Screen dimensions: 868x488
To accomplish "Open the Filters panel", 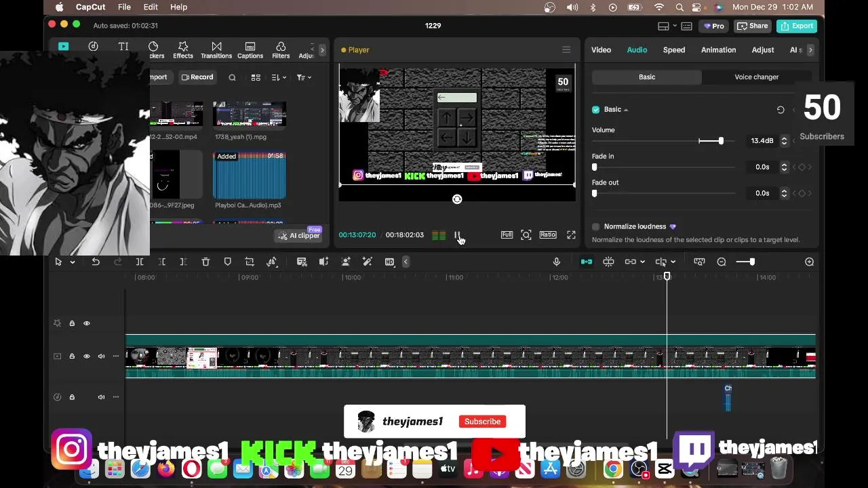I will [x=281, y=50].
